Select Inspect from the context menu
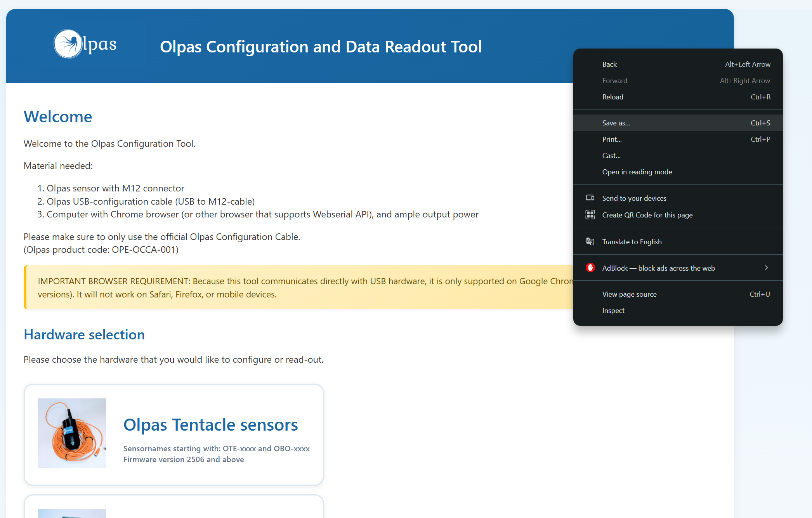 pos(613,311)
